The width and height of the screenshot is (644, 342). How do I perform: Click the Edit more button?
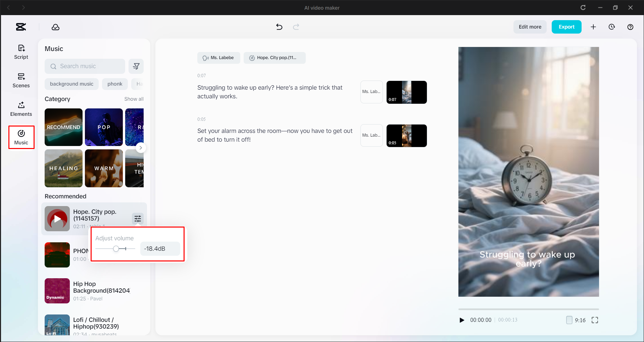tap(530, 27)
